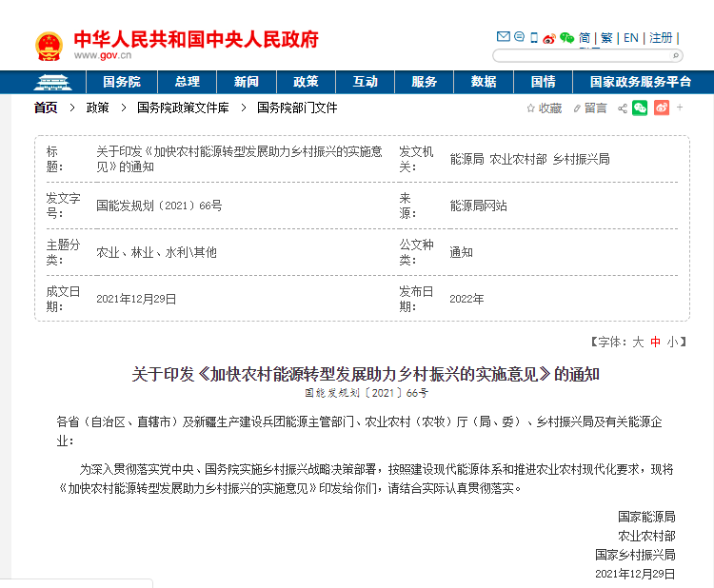Open the mail envelope icon in header

pos(504,36)
